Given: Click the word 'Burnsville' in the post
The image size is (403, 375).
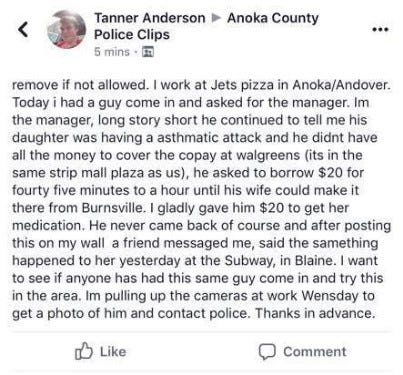Looking at the screenshot, I should click(x=113, y=208).
